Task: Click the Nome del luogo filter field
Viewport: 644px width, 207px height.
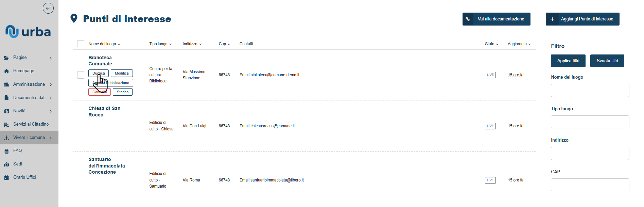Action: 590,91
